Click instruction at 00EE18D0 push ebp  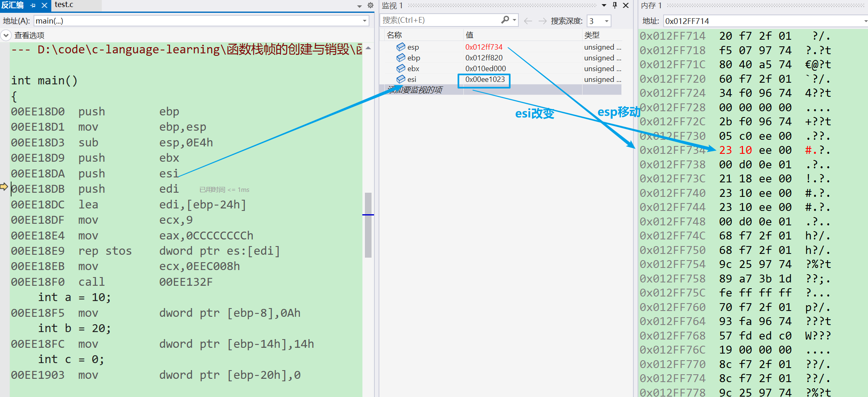(x=95, y=112)
